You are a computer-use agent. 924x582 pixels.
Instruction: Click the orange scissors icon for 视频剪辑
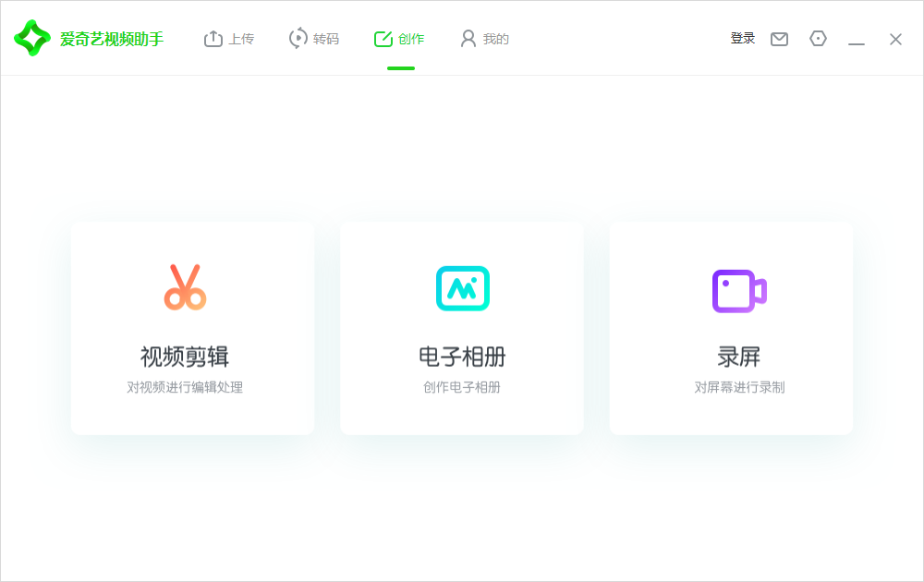(184, 287)
